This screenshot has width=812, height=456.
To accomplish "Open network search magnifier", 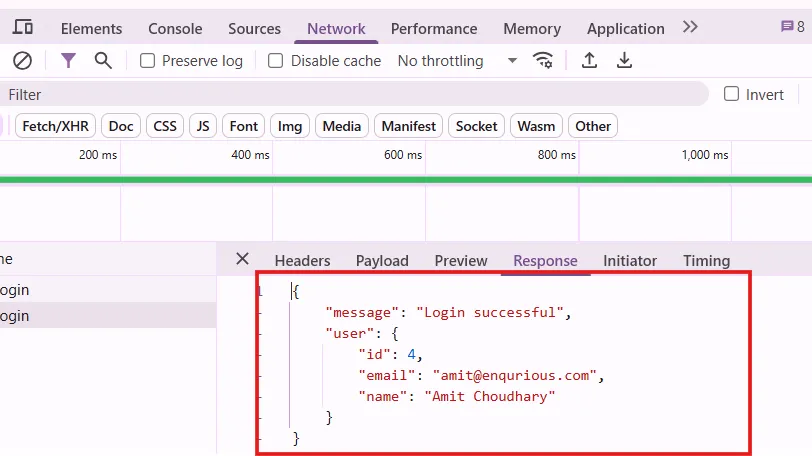I will pos(103,61).
